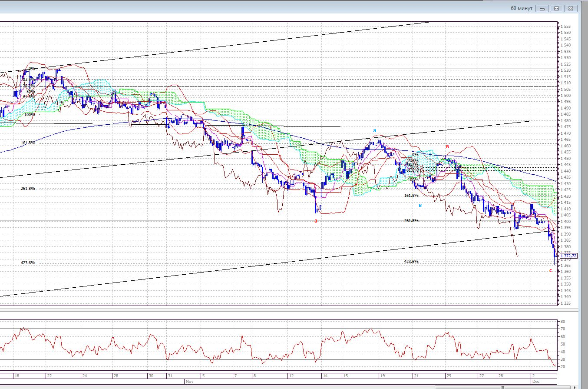Click date 30 on the time axis
Screen dimensions: 588x389
click(151, 376)
